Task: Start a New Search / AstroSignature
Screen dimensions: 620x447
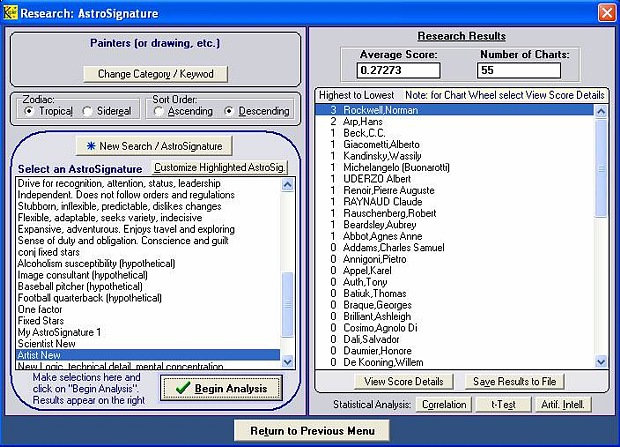Action: coord(153,146)
